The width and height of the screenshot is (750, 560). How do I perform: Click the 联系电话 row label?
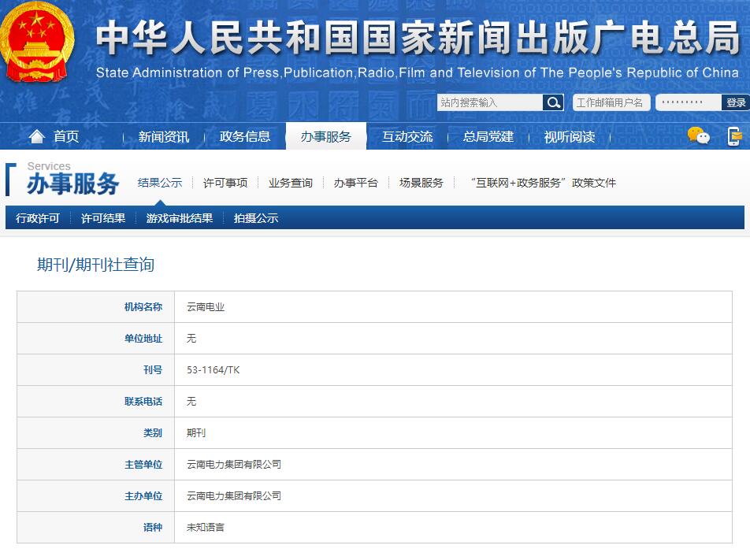coord(143,401)
